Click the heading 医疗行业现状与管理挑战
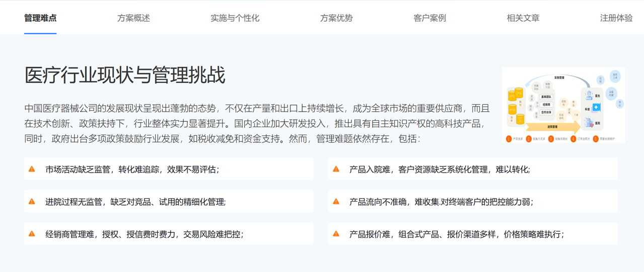This screenshot has height=272, width=644. [125, 75]
